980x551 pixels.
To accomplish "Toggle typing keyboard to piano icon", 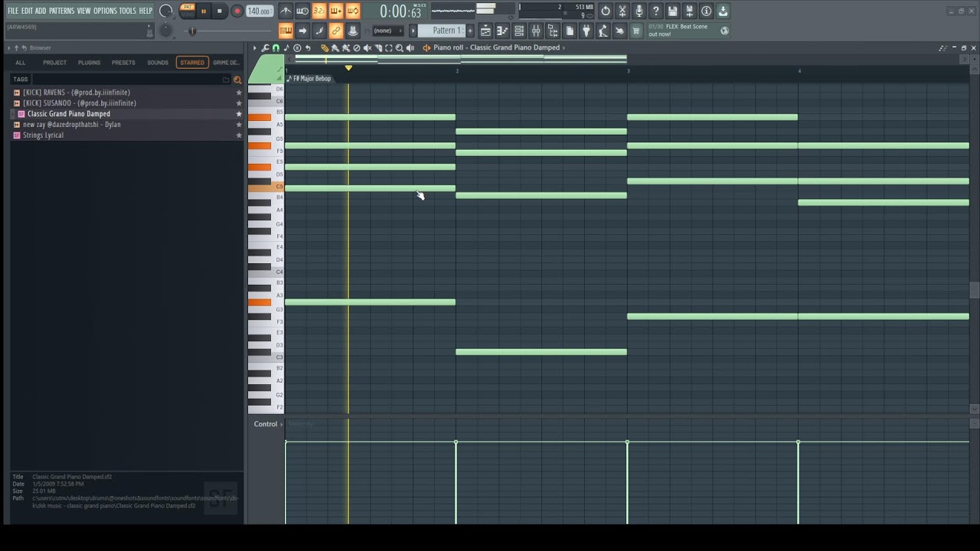I will click(x=286, y=31).
